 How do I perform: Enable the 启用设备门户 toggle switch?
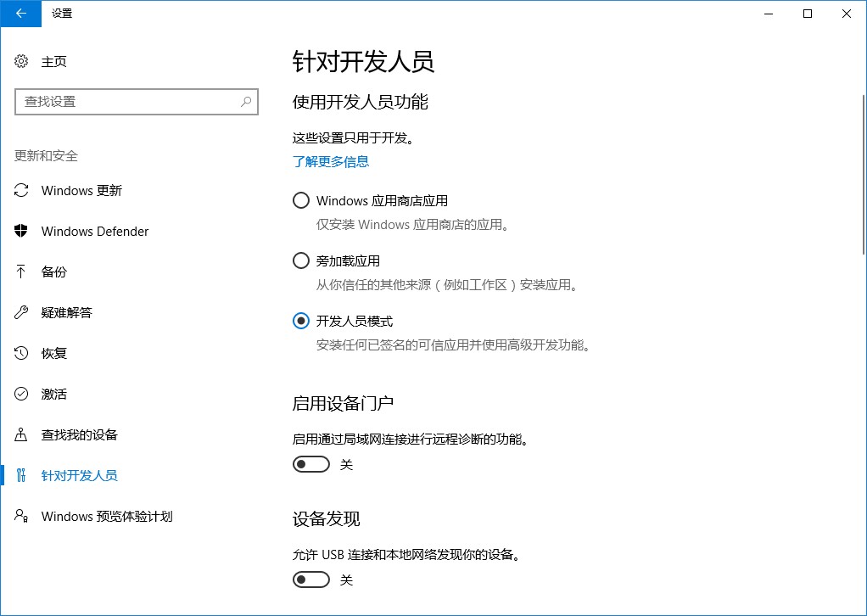310,465
